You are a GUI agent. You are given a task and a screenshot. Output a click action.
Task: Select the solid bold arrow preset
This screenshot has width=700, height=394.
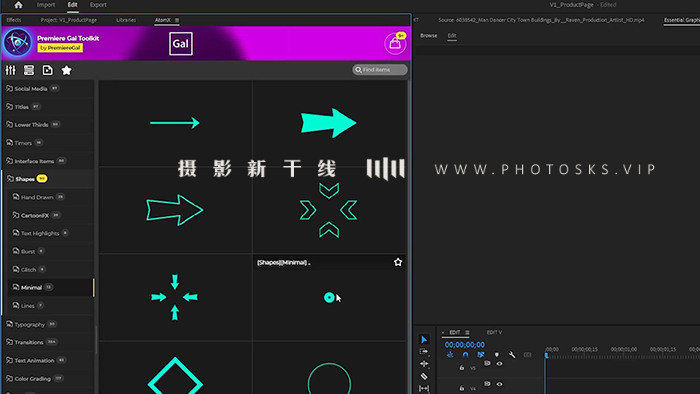(329, 123)
